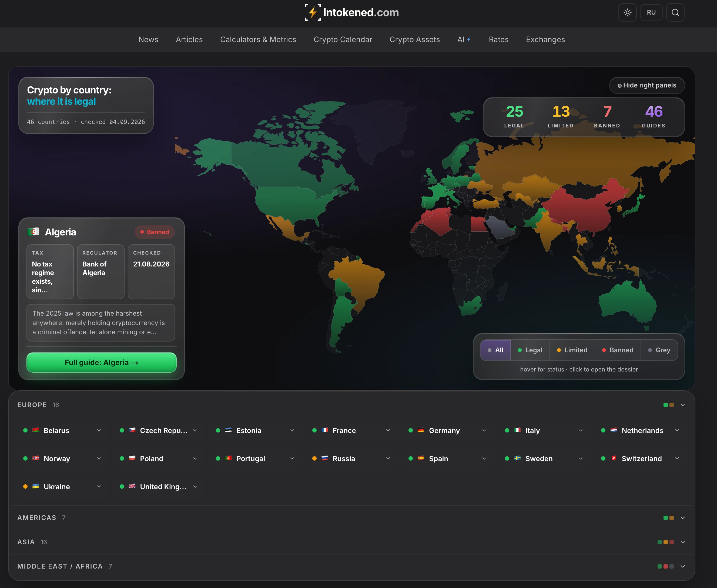Click the Russia flag icon

pos(325,458)
